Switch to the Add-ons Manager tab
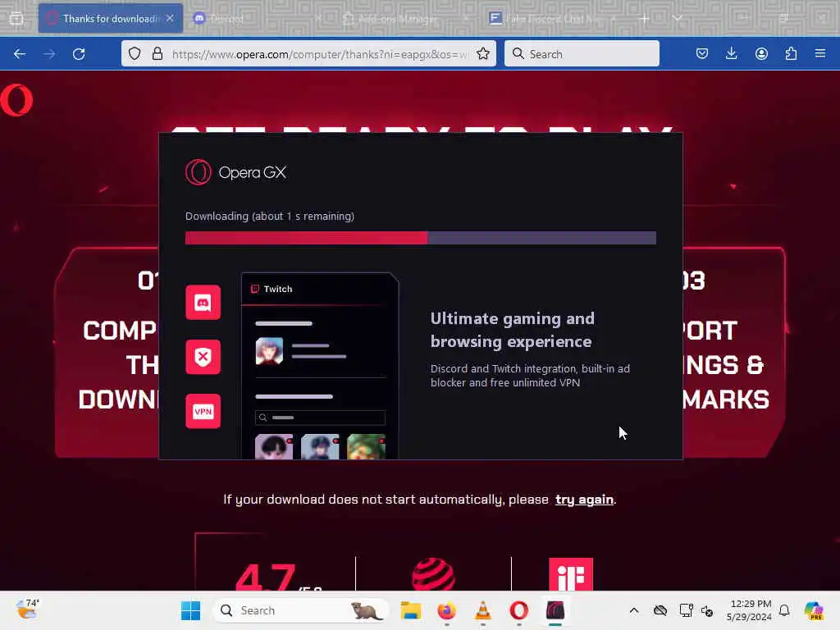Image resolution: width=840 pixels, height=630 pixels. click(404, 18)
